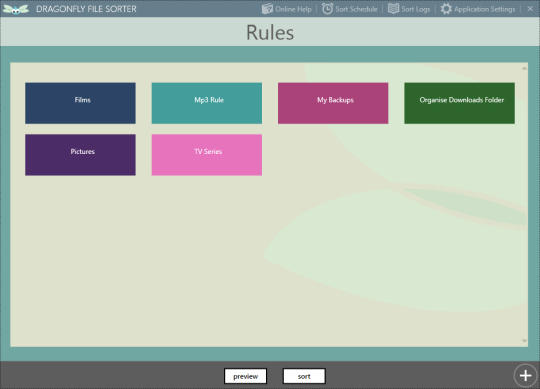Open the TV Series rule tile
This screenshot has width=540, height=389.
(207, 155)
